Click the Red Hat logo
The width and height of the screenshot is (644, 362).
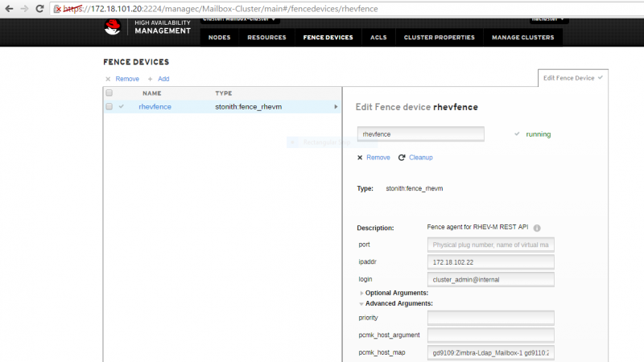pos(112,27)
